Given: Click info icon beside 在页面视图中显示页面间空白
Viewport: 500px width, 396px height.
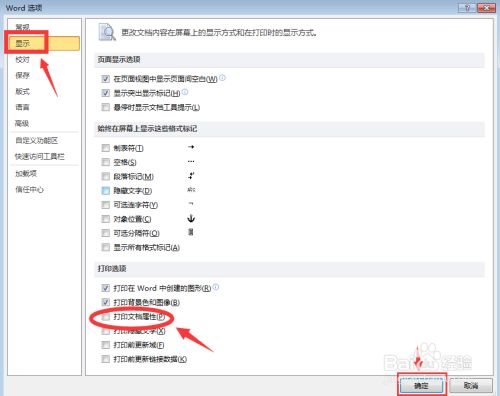Looking at the screenshot, I should pos(222,78).
